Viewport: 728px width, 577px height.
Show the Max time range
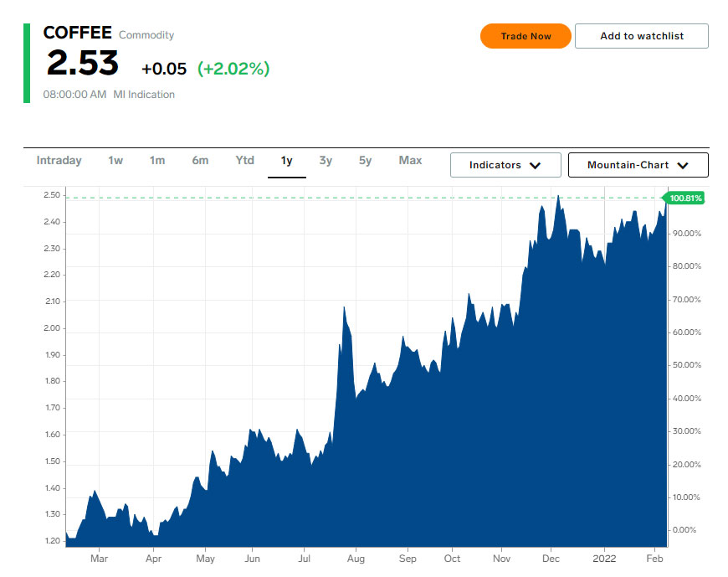pyautogui.click(x=410, y=160)
